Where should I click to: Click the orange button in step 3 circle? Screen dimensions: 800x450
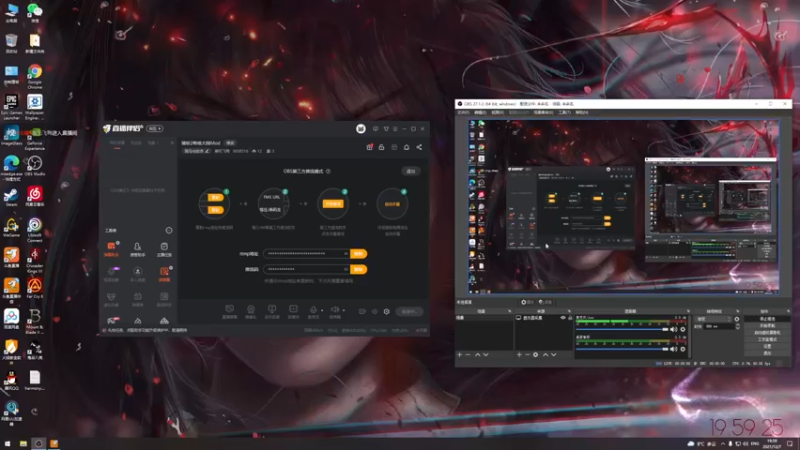[x=333, y=204]
